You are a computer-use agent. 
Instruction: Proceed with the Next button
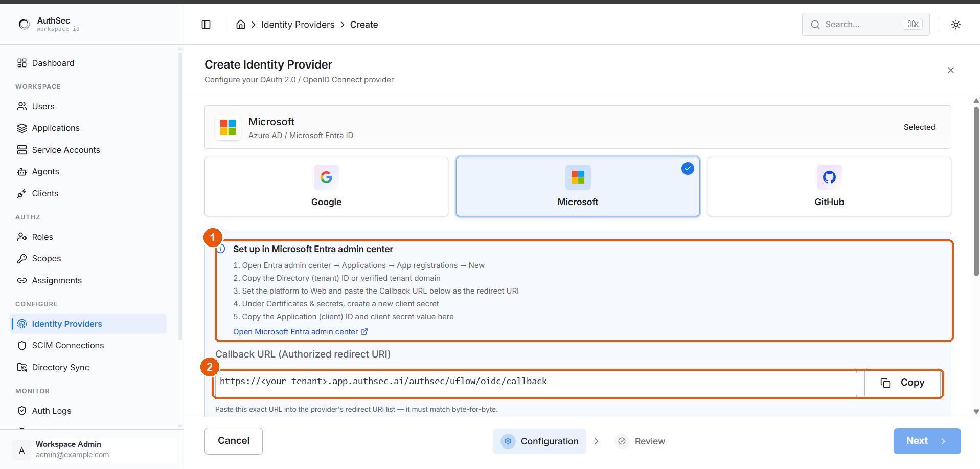[927, 441]
